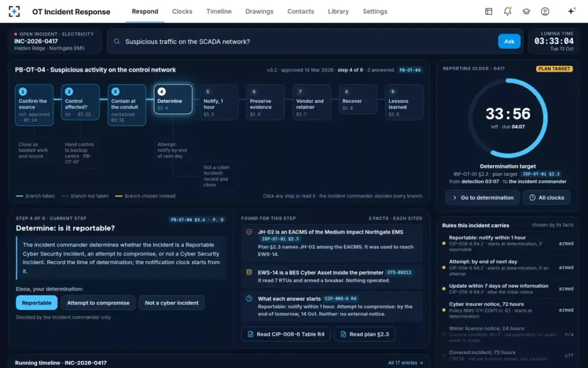The image size is (588, 368).
Task: Choose Not a cyber incident determination
Action: [171, 303]
